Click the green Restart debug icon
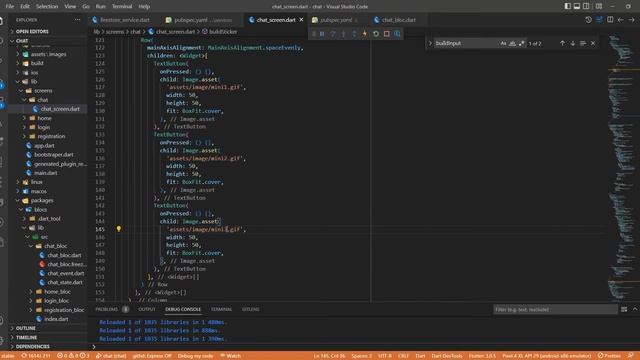 [x=376, y=34]
